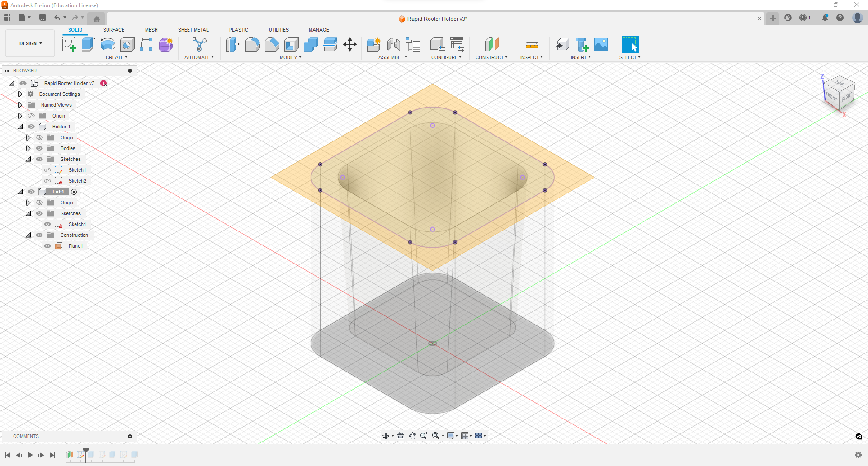Open timeline settings gear

click(x=858, y=455)
